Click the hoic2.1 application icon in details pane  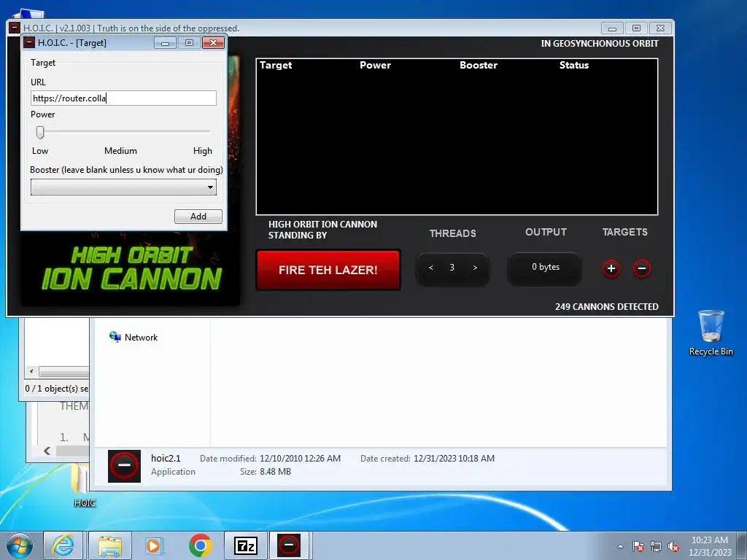(124, 466)
